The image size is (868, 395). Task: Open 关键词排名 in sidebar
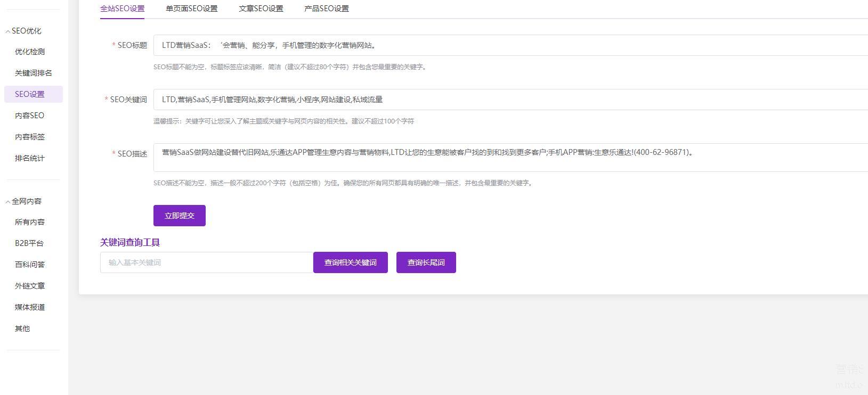point(34,73)
